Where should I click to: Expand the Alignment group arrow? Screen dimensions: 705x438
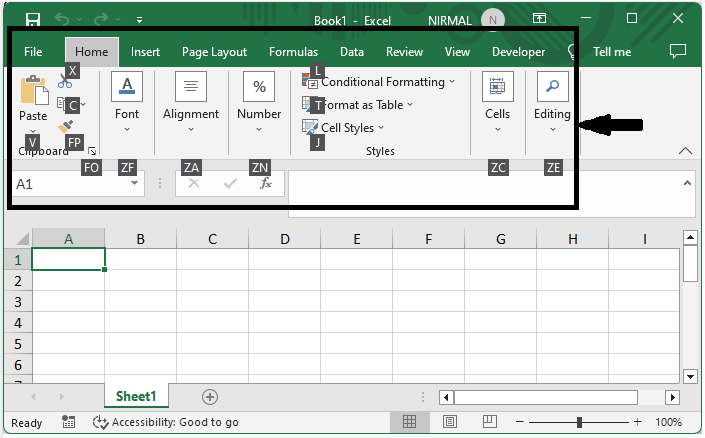tap(191, 130)
